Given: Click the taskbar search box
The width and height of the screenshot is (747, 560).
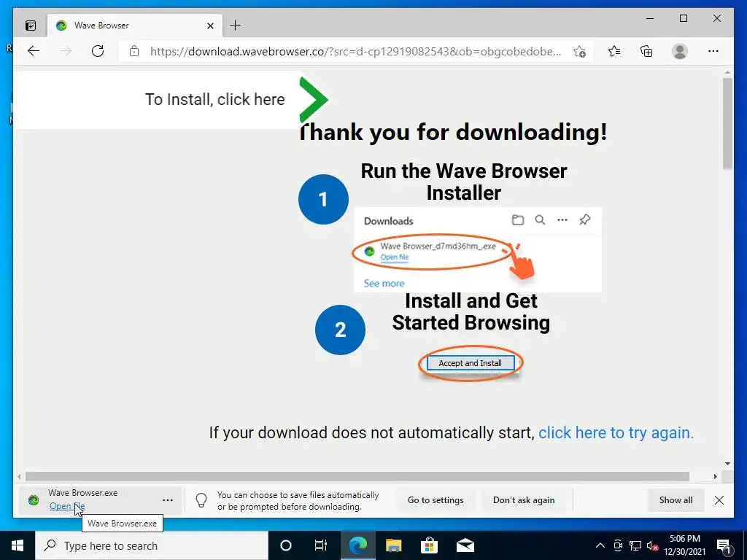Looking at the screenshot, I should coord(152,545).
